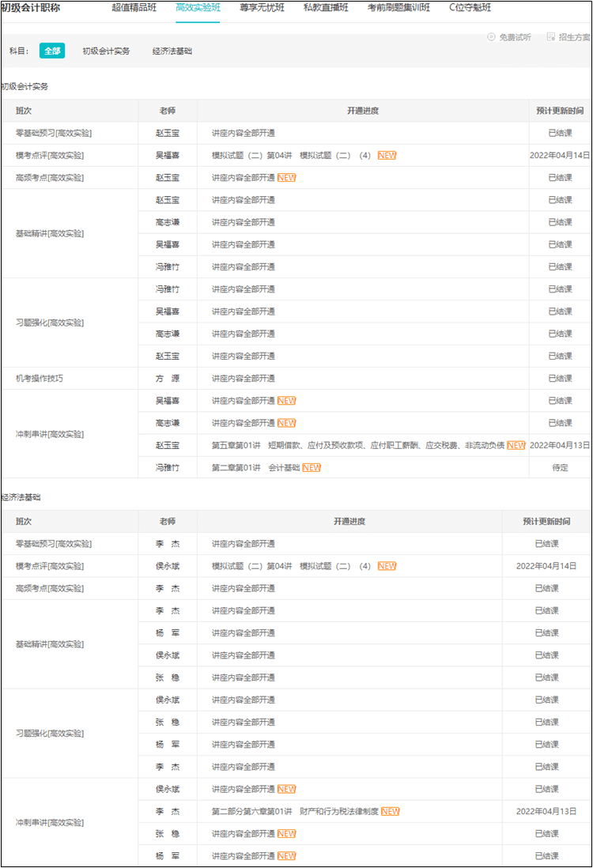
Task: Click 讲座内容全部开通 in the 机考操作技巧 row
Action: [x=243, y=379]
